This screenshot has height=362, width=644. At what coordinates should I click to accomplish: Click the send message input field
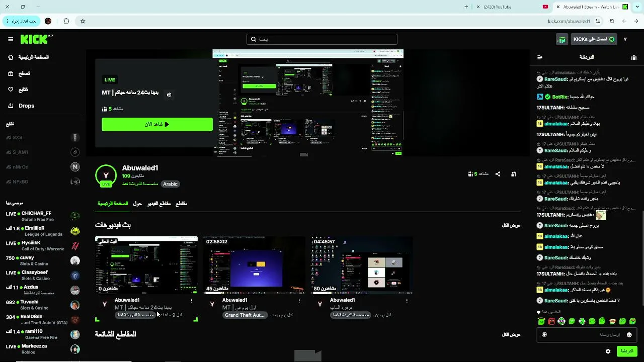[587, 334]
